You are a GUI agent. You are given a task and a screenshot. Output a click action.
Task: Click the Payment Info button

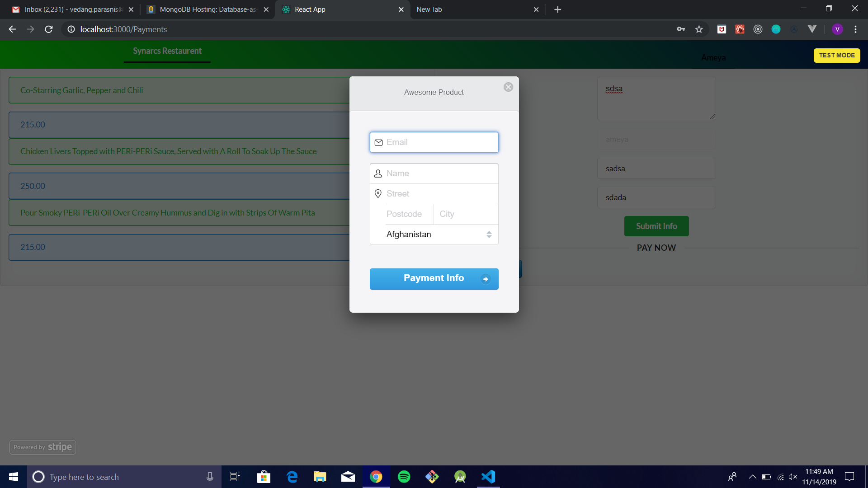pyautogui.click(x=434, y=279)
